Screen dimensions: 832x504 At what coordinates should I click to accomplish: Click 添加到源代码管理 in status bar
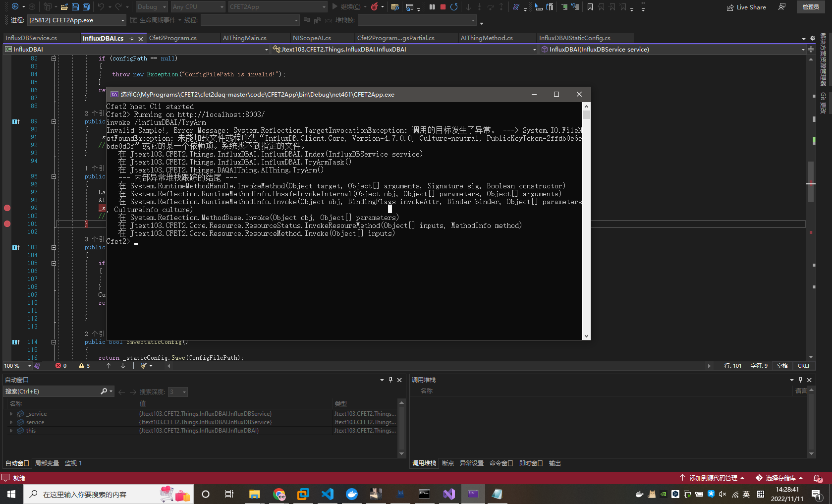(712, 478)
